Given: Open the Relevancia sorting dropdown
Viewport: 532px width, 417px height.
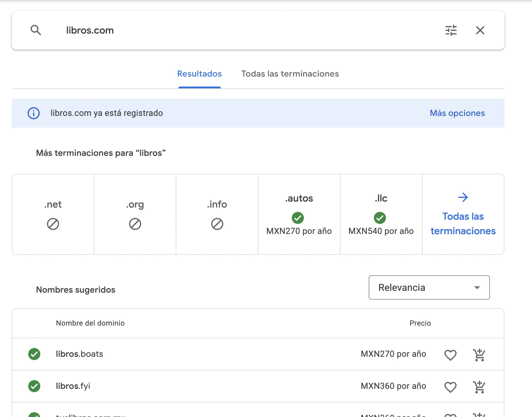Looking at the screenshot, I should [429, 287].
